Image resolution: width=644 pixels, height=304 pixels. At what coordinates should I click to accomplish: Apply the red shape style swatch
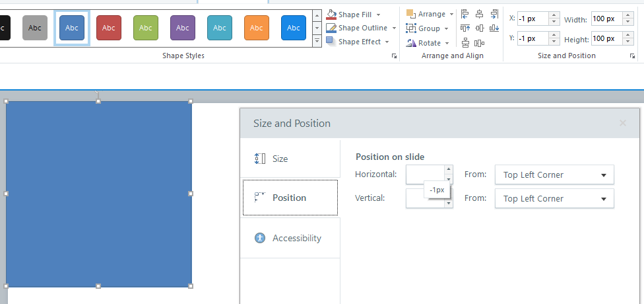point(109,28)
